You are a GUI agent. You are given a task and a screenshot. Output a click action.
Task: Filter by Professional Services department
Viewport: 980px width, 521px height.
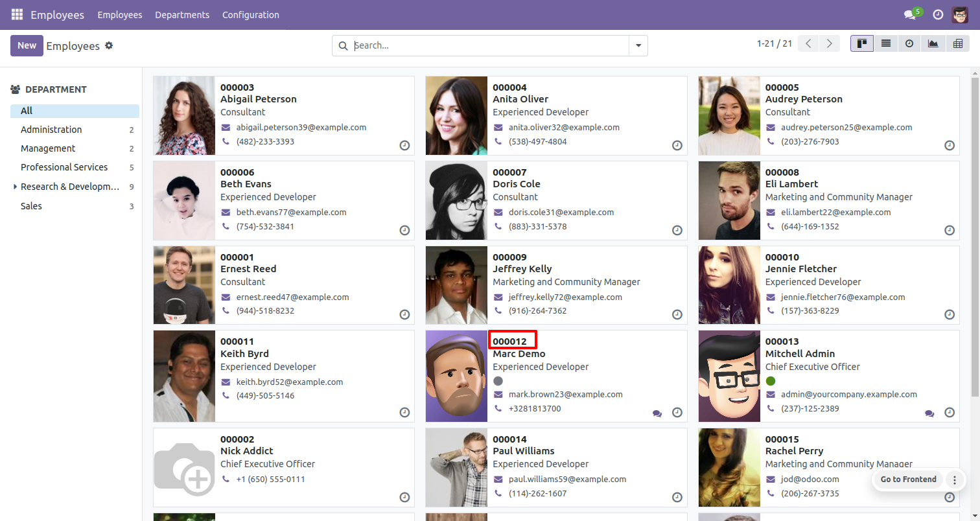tap(75, 167)
